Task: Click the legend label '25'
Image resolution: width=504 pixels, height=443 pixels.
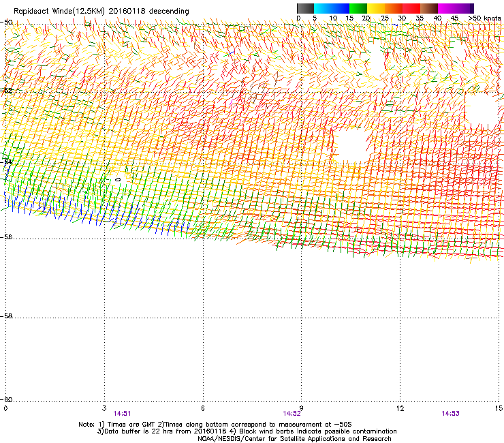Action: (385, 18)
